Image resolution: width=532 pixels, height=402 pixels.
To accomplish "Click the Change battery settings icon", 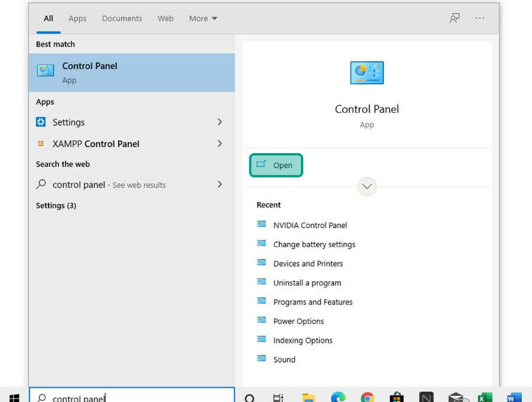I will tap(261, 243).
